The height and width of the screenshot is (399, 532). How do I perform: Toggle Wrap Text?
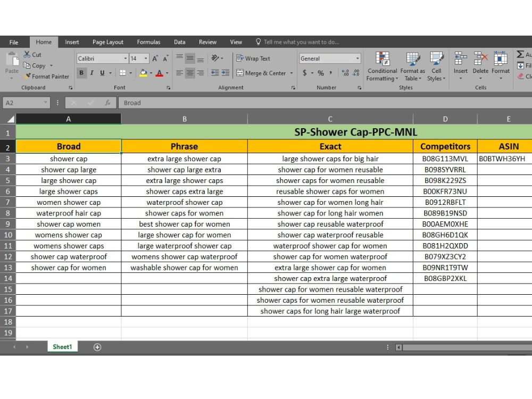tap(253, 59)
